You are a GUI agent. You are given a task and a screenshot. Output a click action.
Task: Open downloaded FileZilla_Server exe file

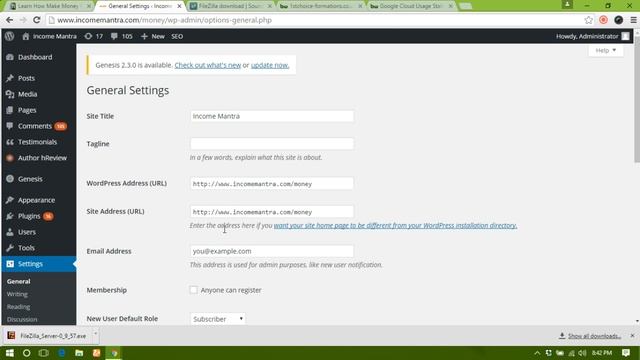48,336
